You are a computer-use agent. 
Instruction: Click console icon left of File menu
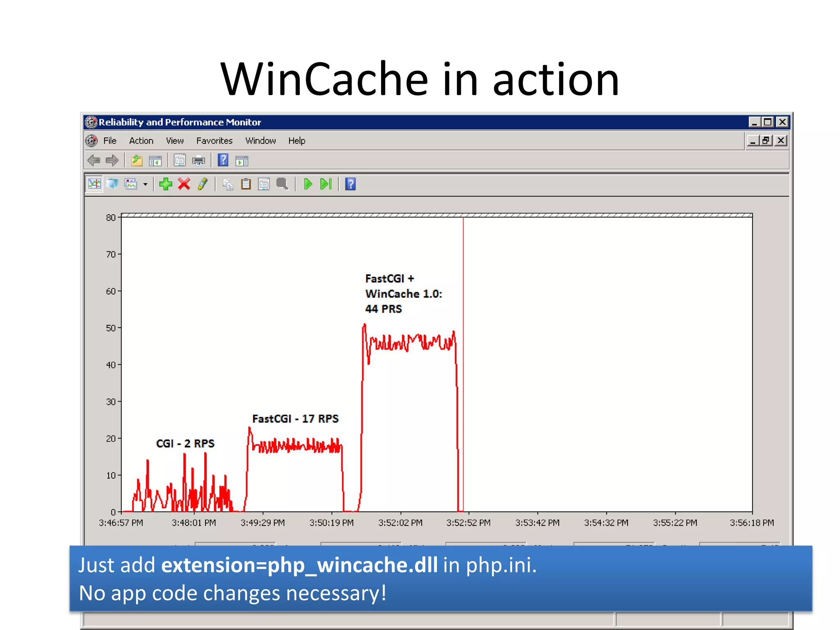click(x=92, y=141)
